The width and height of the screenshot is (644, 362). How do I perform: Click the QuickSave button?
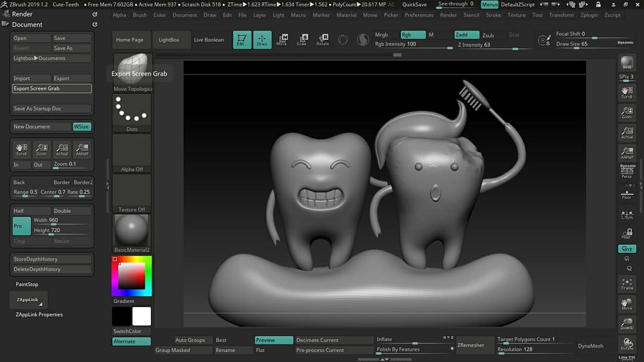(414, 5)
